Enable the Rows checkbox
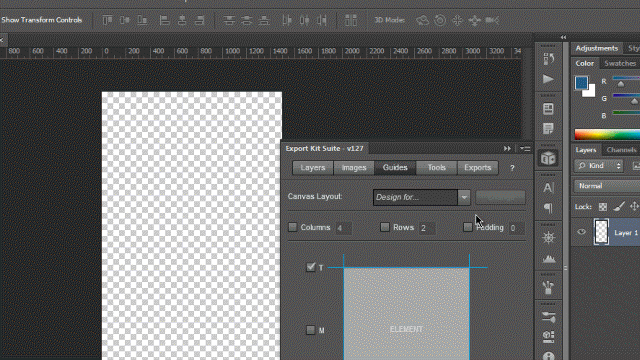640x360 pixels. coord(384,227)
